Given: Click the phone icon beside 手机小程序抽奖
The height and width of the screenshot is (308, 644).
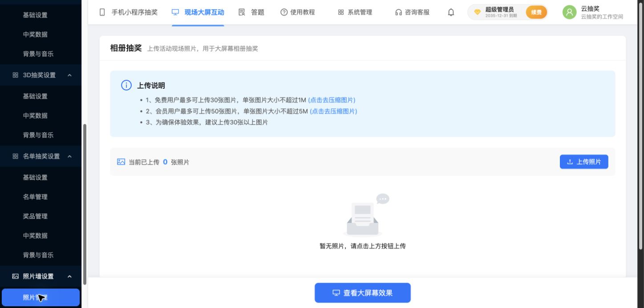Looking at the screenshot, I should coord(102,12).
